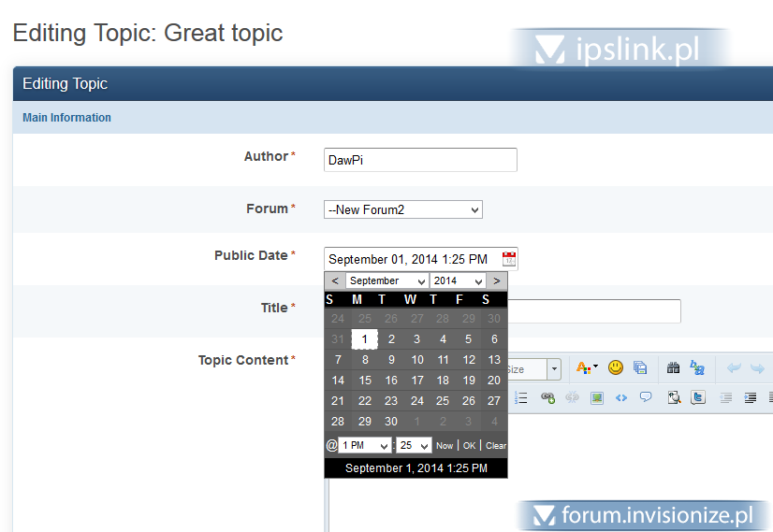Insert an image using the picture icon
Image resolution: width=773 pixels, height=532 pixels.
pos(596,397)
